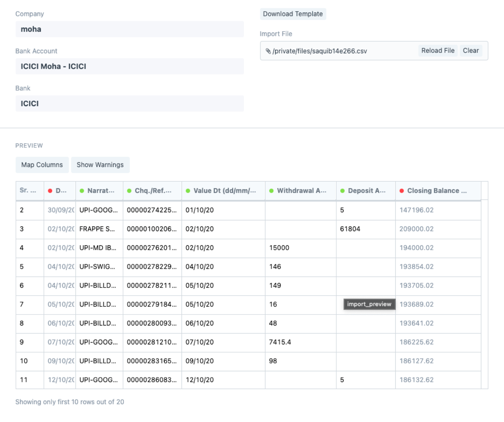The height and width of the screenshot is (422, 504).
Task: Click the file link saquib14e266.csv
Action: (x=320, y=50)
